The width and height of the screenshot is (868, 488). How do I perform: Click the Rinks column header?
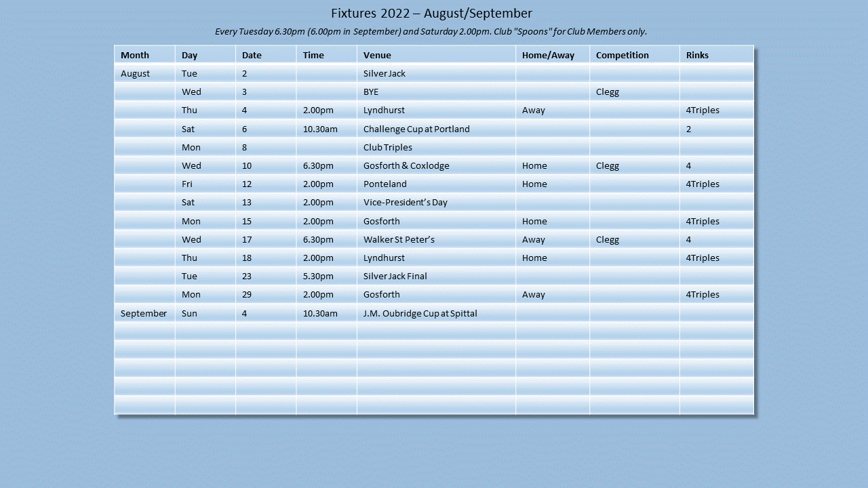(x=697, y=55)
